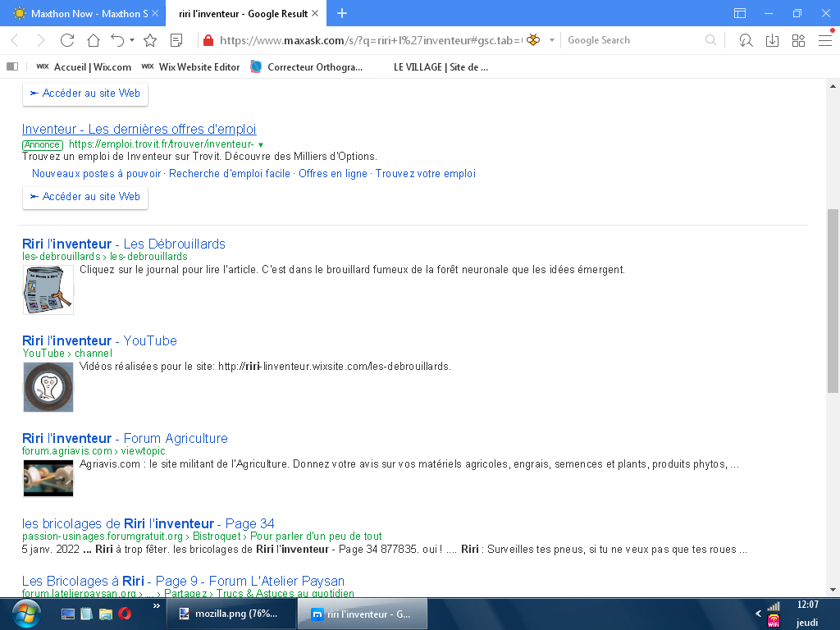Click Offres en ligne link

(x=333, y=174)
